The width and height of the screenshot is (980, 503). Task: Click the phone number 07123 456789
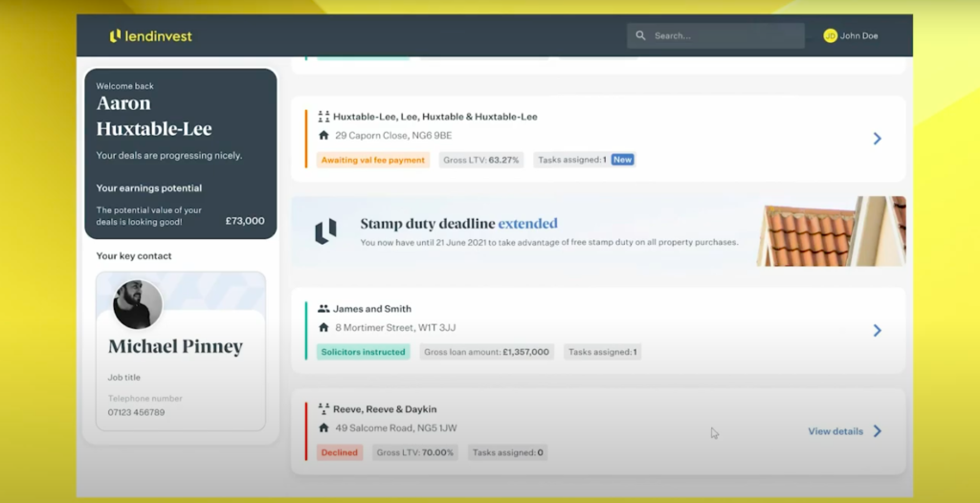click(136, 412)
